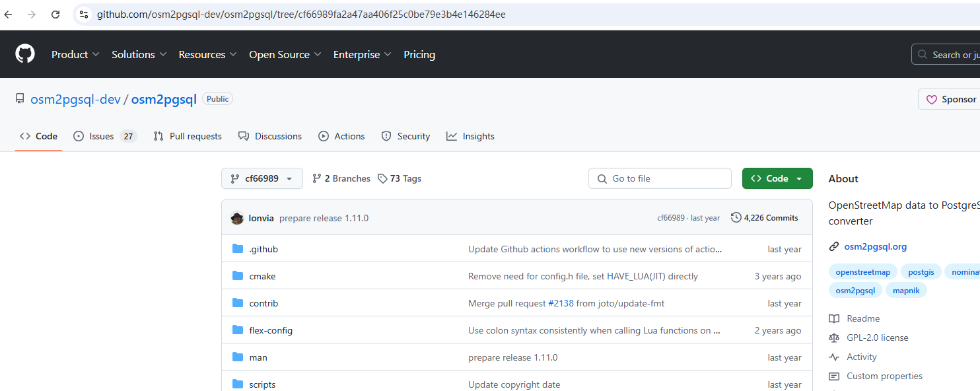Click the cf66989 commit hash link
Image resolution: width=980 pixels, height=391 pixels.
tap(671, 218)
